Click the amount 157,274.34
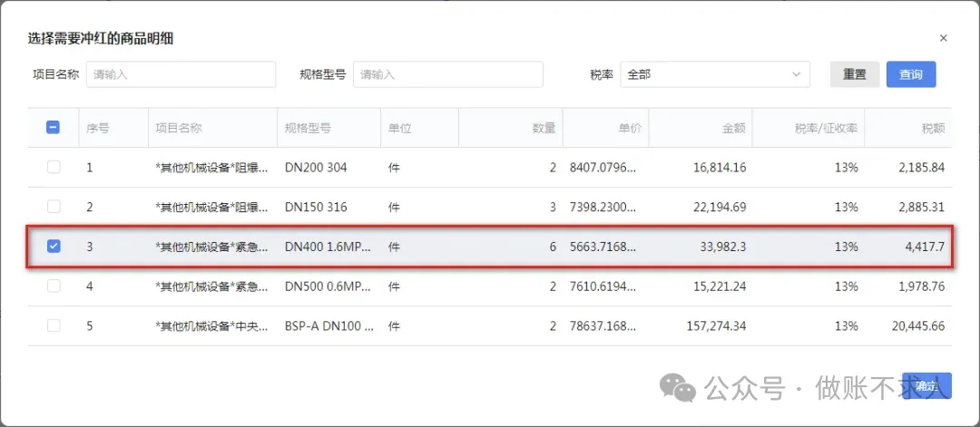980x427 pixels. [x=714, y=325]
